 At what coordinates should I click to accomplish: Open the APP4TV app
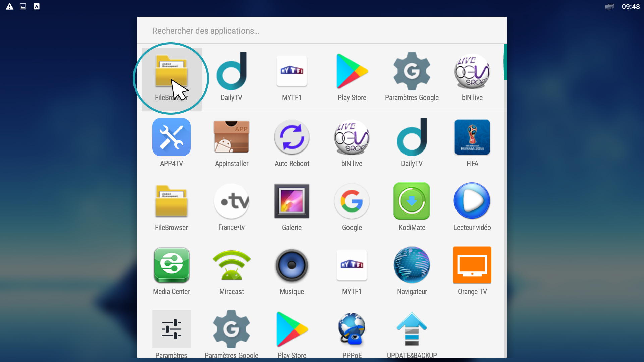171,143
